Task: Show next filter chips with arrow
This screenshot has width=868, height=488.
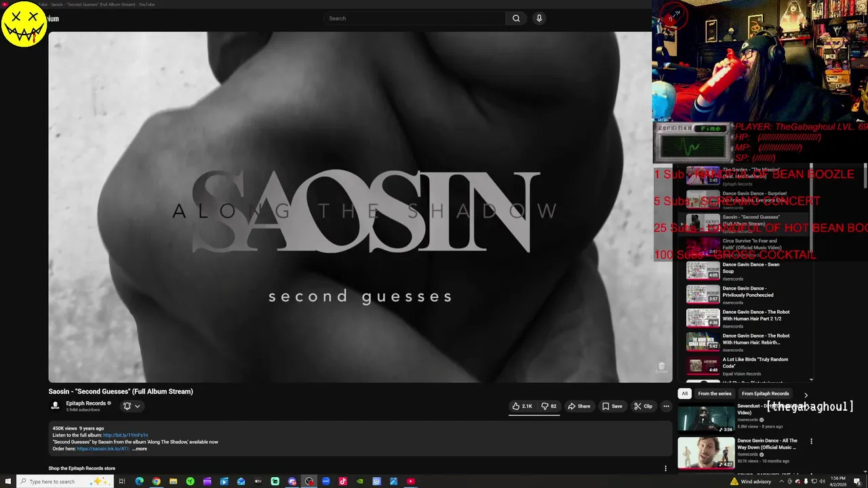Action: [x=806, y=394]
